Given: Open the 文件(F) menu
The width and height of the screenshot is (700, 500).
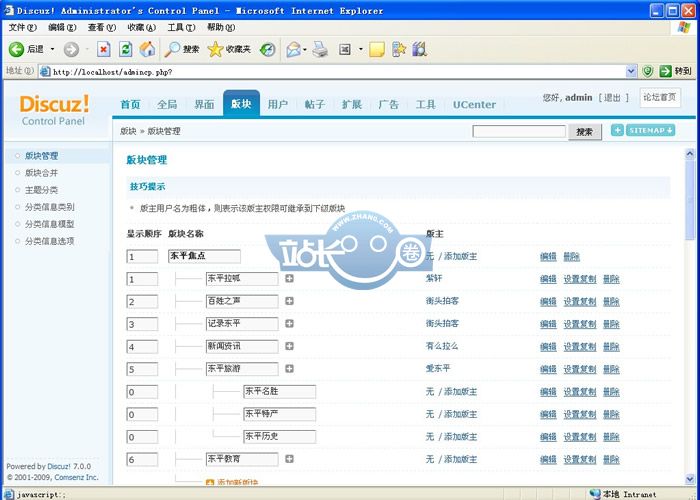Looking at the screenshot, I should [x=22, y=28].
